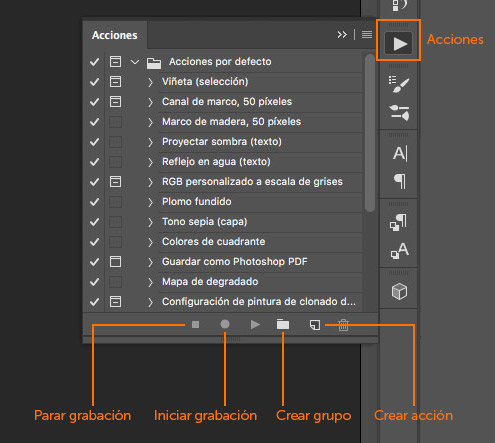Collapse panel with the double-arrow button
Image resolution: width=495 pixels, height=443 pixels.
[342, 34]
